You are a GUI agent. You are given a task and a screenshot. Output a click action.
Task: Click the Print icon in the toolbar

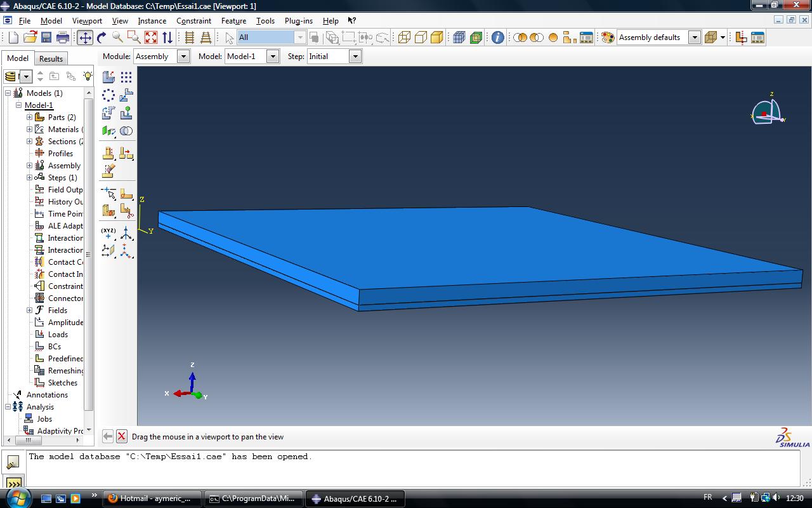tap(62, 37)
